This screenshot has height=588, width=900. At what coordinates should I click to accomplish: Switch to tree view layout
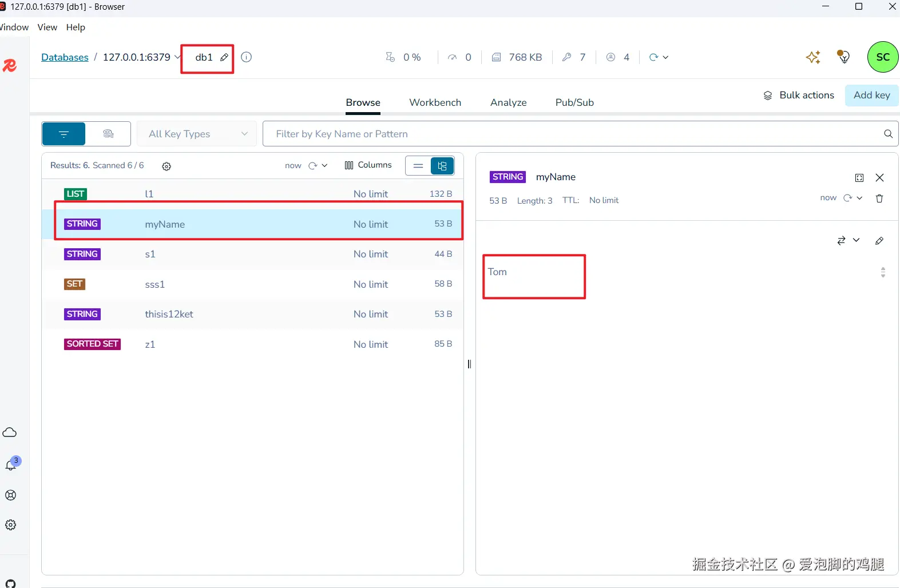(x=442, y=166)
